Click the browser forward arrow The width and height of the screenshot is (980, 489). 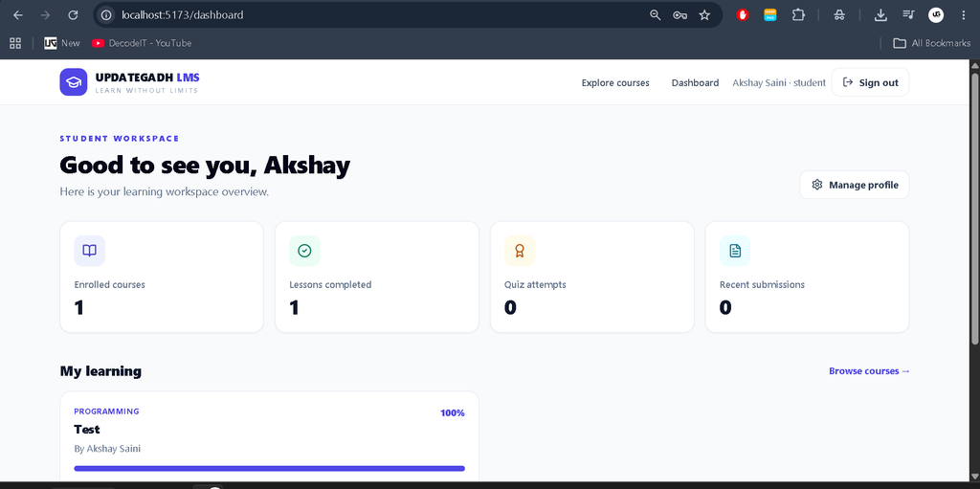(45, 15)
